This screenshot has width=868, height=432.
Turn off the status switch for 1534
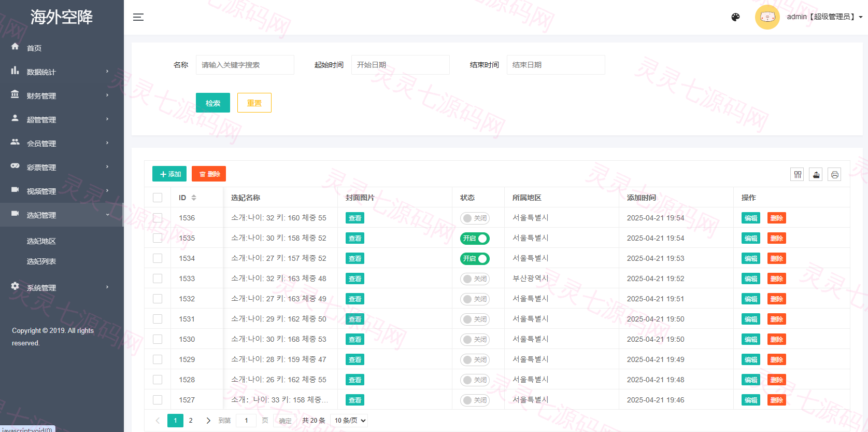[x=475, y=259]
